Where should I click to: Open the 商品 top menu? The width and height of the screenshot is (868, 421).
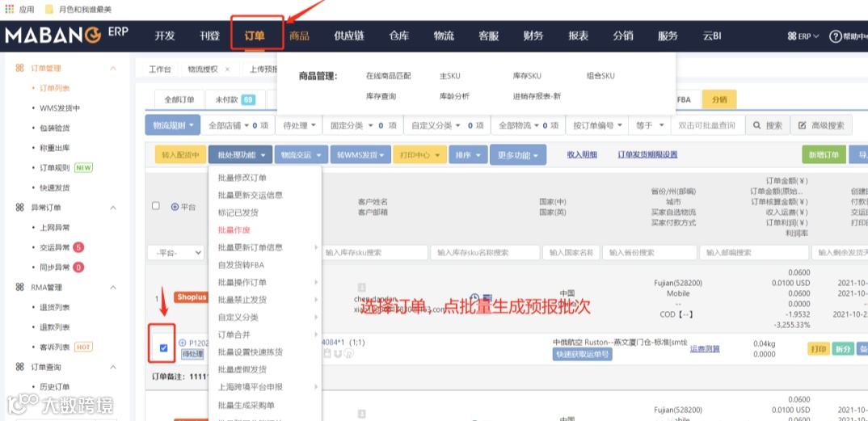[x=300, y=36]
